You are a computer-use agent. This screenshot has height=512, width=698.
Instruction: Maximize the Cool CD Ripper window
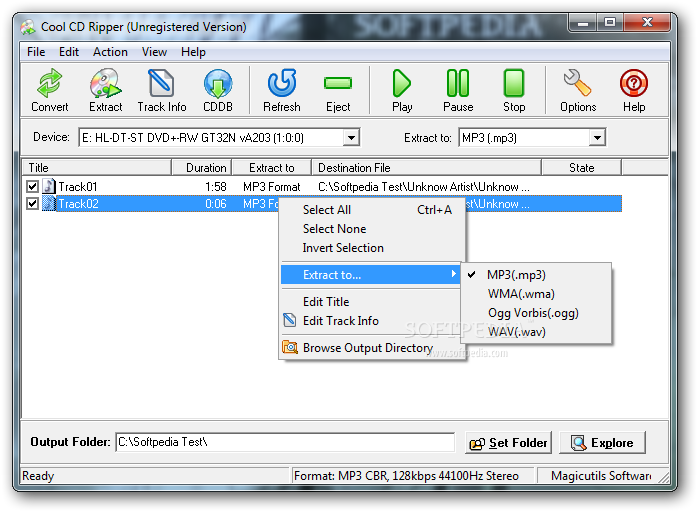coord(610,23)
